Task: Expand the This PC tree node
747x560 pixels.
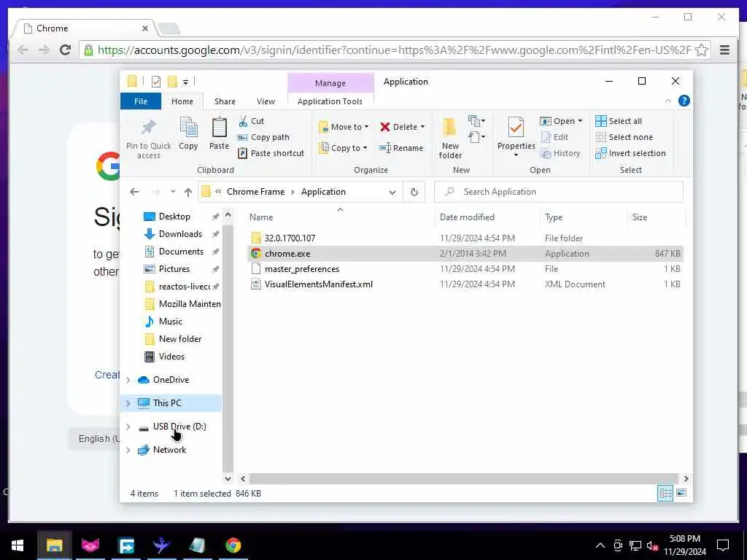Action: pyautogui.click(x=128, y=403)
